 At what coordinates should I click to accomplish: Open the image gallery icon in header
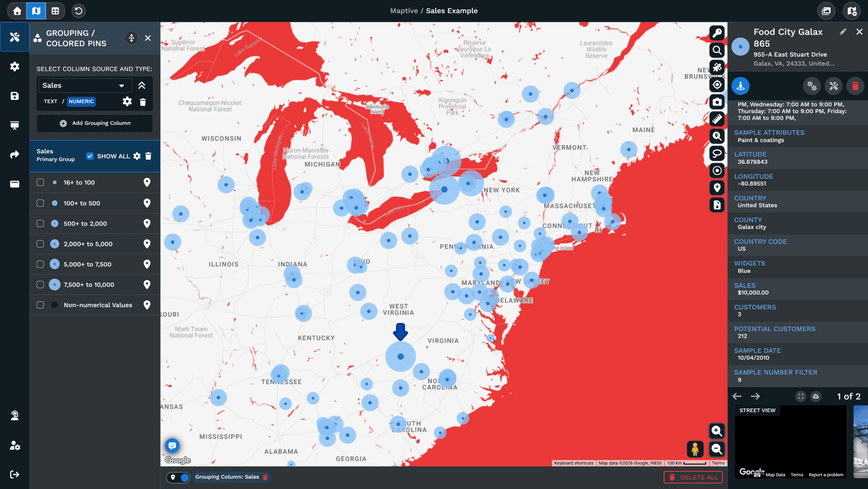click(x=826, y=11)
